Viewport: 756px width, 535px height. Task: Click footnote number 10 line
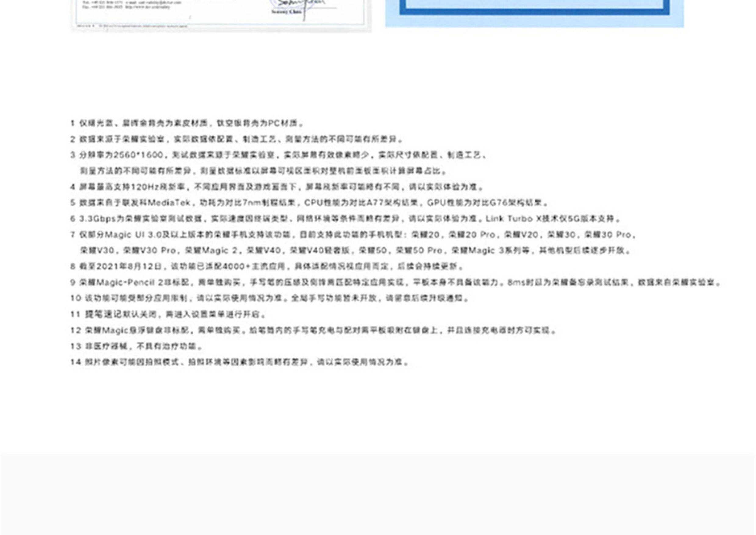(x=269, y=299)
